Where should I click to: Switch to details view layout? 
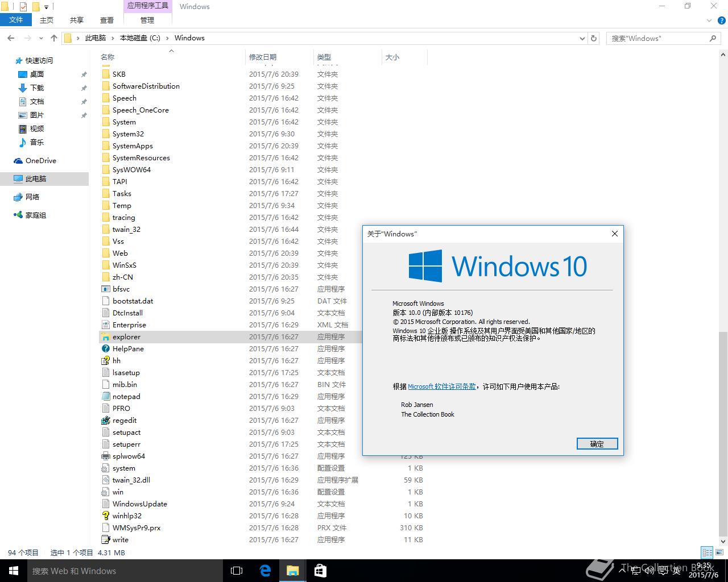(x=707, y=552)
